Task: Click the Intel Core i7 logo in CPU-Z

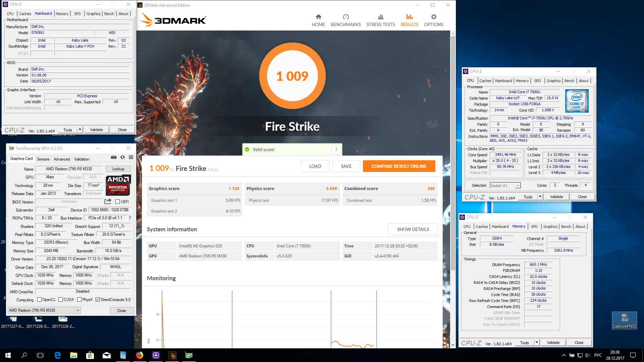Action: pyautogui.click(x=577, y=101)
